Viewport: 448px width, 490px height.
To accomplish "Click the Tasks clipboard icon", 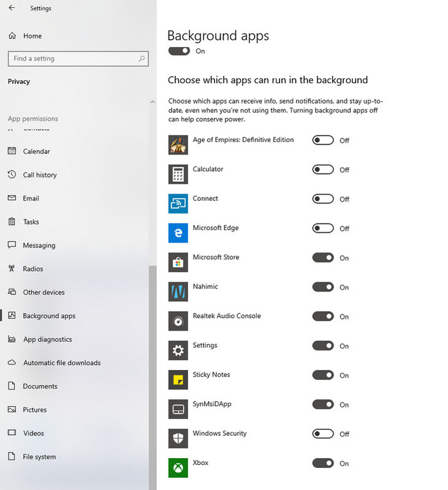I will click(12, 222).
